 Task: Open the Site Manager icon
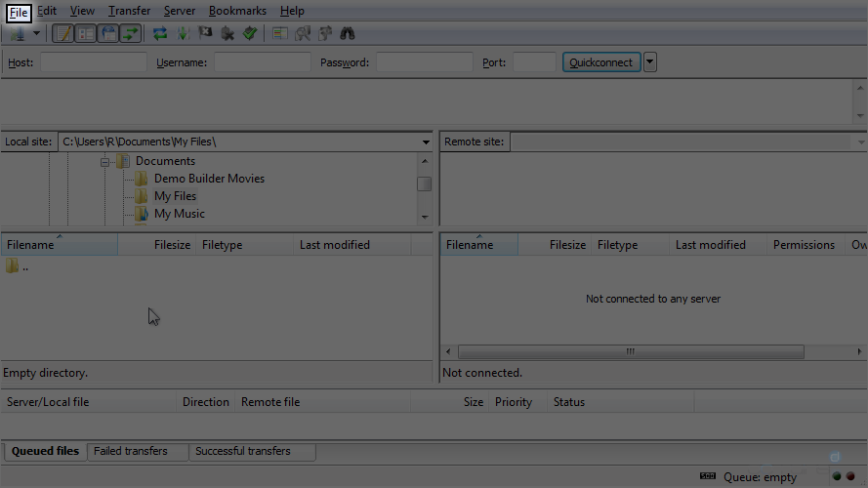tap(18, 33)
